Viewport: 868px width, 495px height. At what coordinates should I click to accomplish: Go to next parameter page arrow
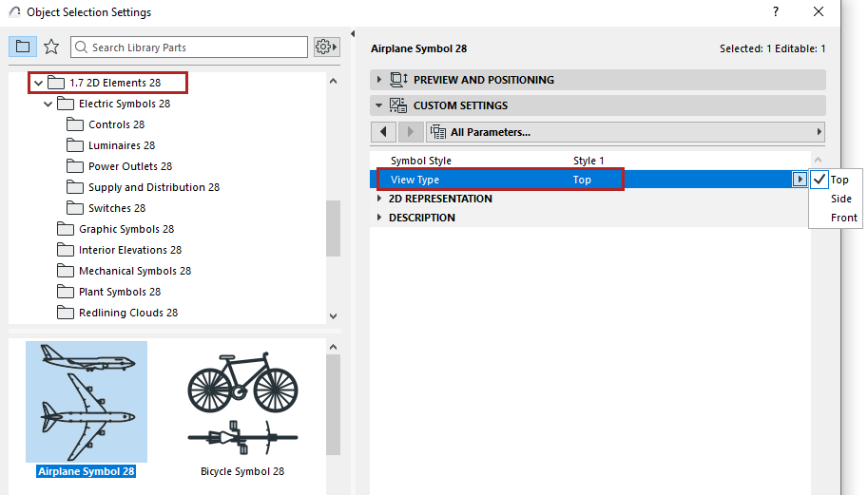410,132
